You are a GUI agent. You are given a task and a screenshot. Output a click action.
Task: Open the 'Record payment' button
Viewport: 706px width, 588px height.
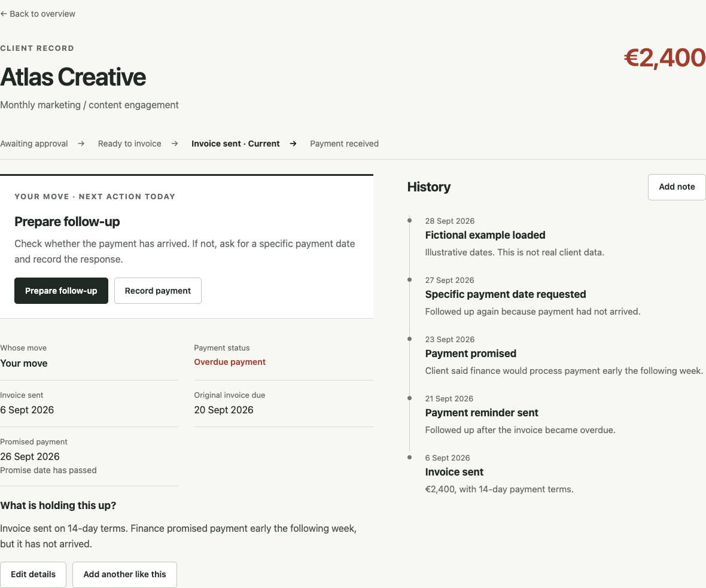(157, 291)
